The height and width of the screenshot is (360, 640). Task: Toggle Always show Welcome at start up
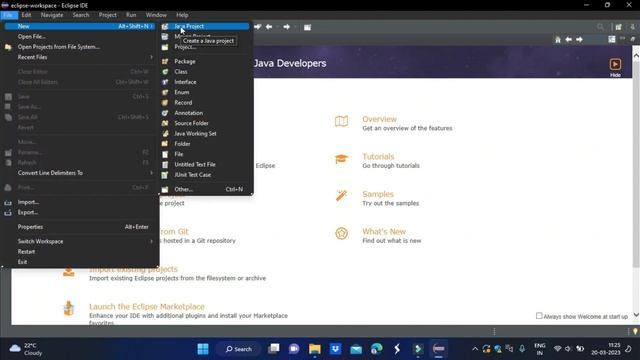pyautogui.click(x=539, y=316)
